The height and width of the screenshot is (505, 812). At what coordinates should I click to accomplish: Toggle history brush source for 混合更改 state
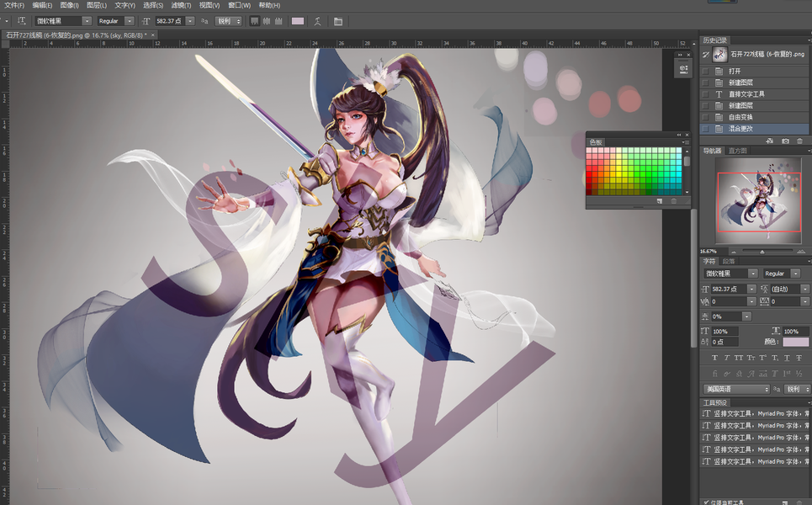click(705, 129)
